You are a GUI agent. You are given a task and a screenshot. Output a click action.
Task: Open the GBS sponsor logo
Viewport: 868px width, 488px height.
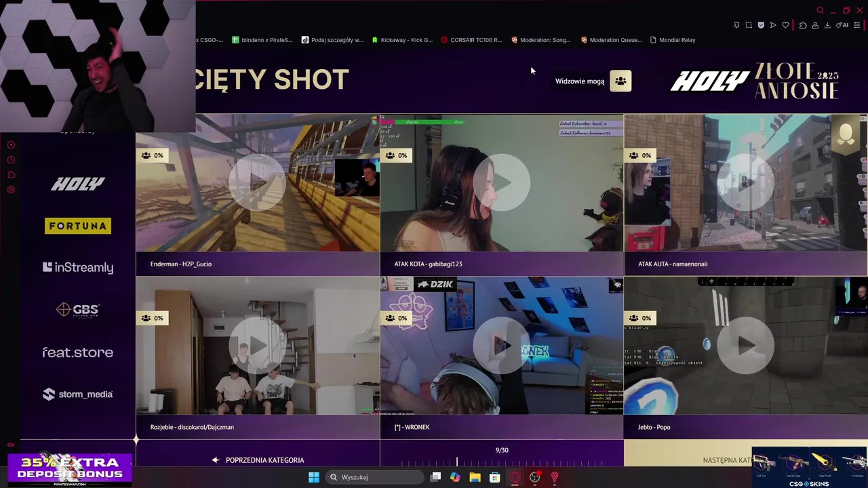pyautogui.click(x=78, y=310)
